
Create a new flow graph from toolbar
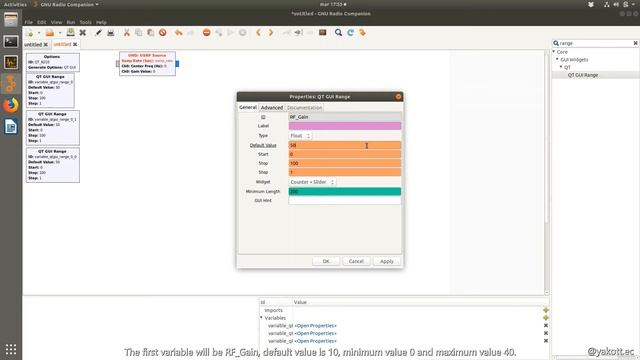pyautogui.click(x=29, y=33)
